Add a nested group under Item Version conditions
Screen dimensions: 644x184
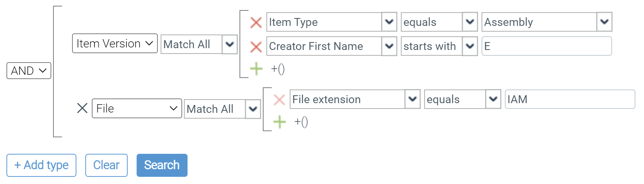click(x=278, y=69)
